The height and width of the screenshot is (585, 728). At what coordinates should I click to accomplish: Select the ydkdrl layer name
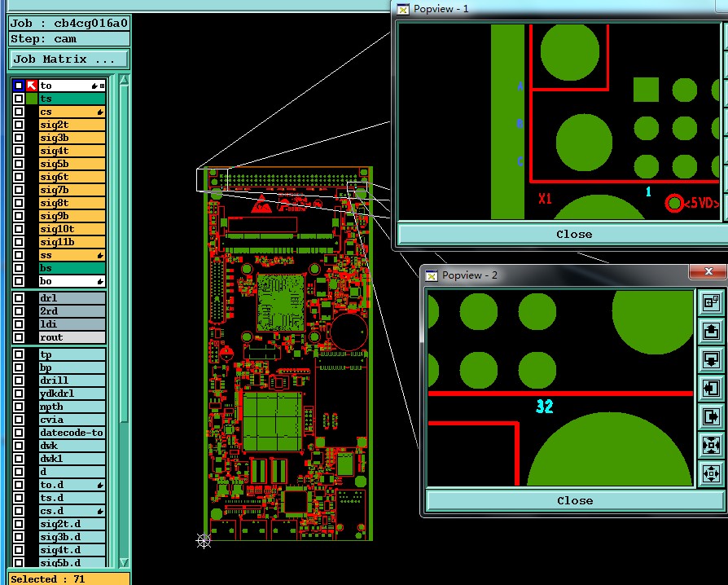72,393
